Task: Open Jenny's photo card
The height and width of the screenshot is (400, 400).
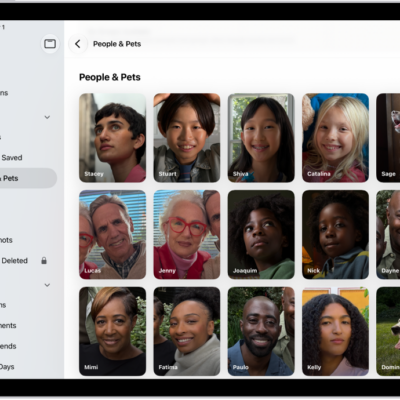Action: (187, 235)
